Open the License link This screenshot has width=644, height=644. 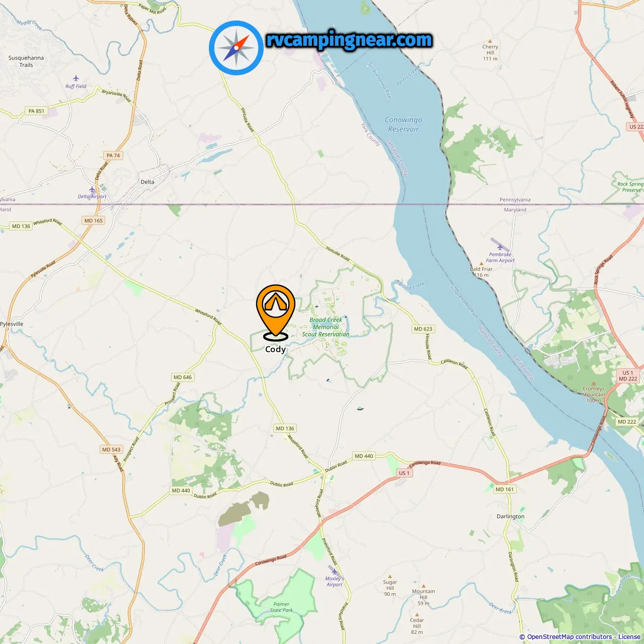pyautogui.click(x=629, y=637)
